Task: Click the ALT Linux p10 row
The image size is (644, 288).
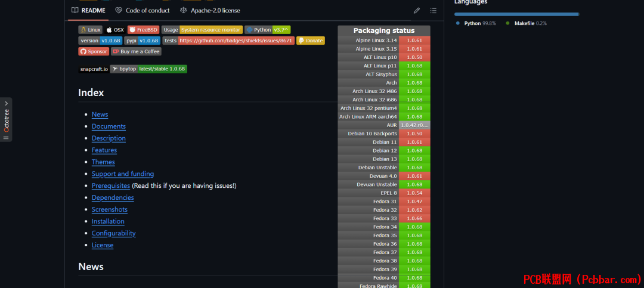Action: click(x=384, y=57)
